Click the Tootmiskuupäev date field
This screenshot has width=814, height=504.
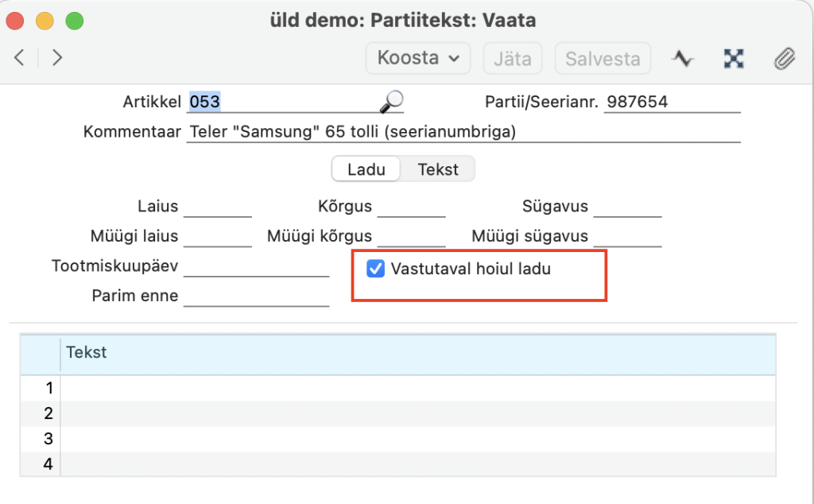tap(255, 266)
